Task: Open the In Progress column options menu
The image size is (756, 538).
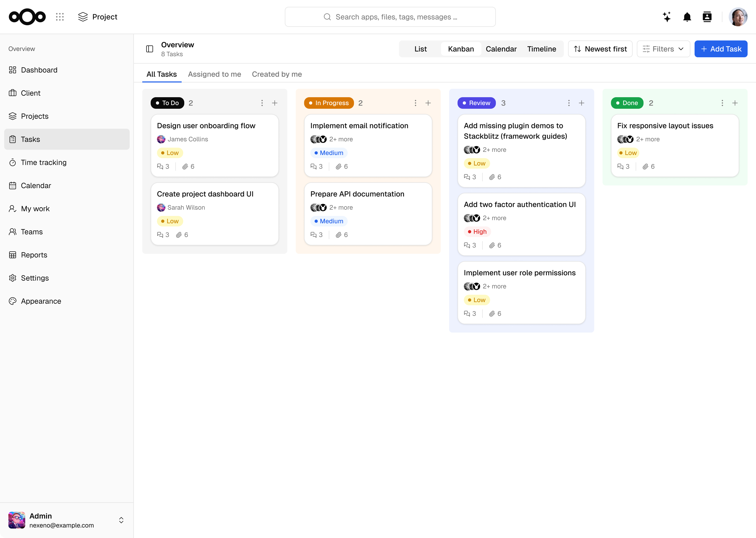Action: pos(415,103)
